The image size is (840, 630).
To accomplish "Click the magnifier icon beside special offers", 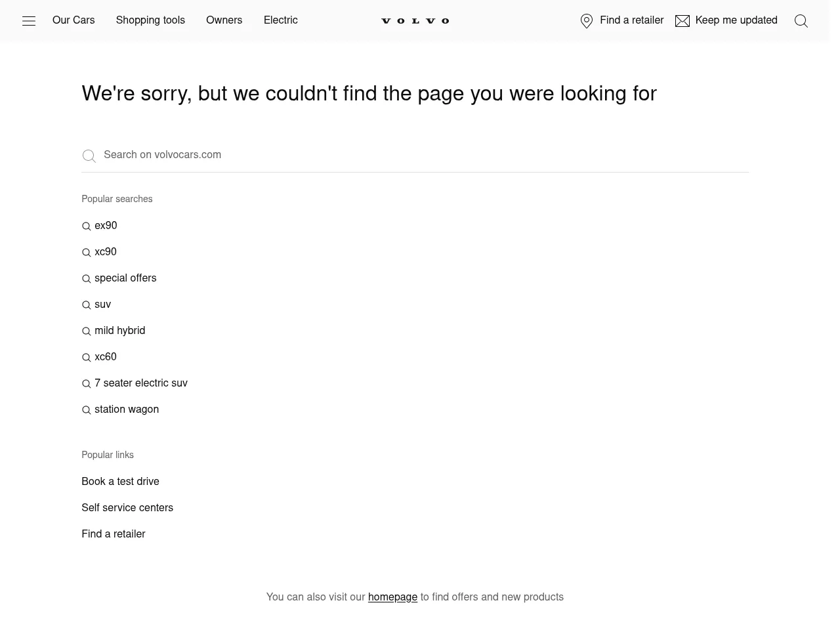I will click(86, 279).
